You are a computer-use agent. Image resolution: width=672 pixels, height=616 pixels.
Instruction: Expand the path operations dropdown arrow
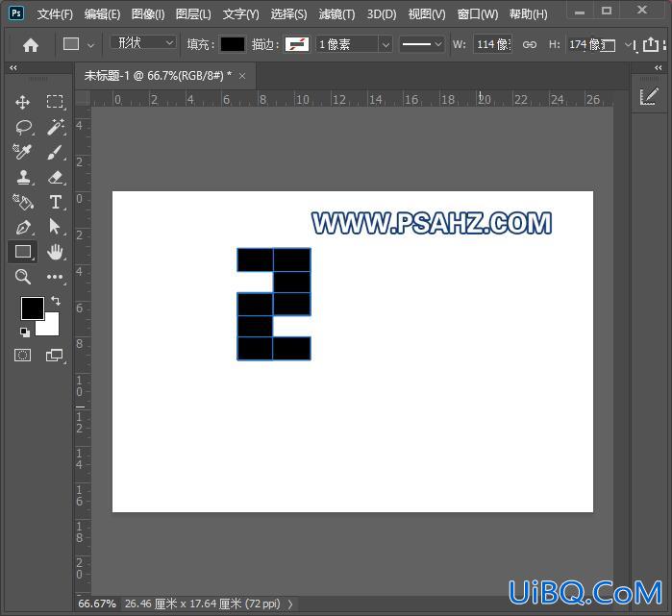pyautogui.click(x=628, y=43)
